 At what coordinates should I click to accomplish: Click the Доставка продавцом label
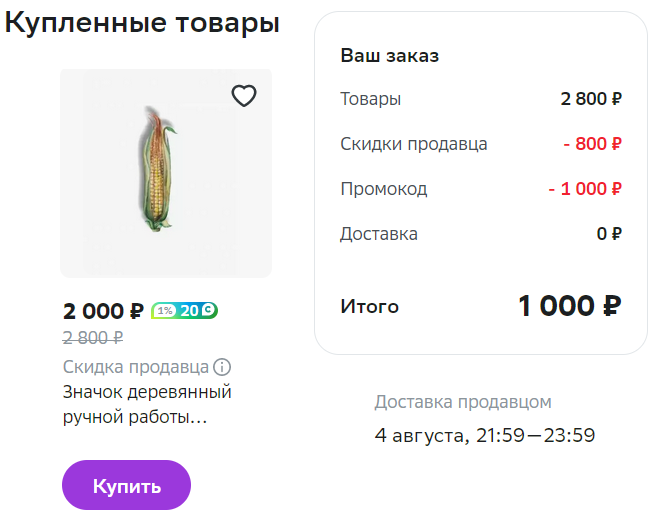(x=463, y=402)
